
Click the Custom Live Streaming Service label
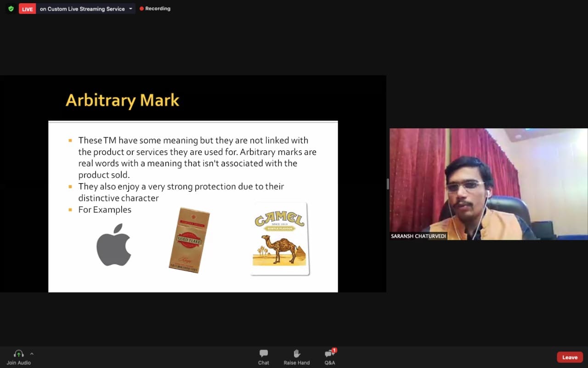pos(82,9)
